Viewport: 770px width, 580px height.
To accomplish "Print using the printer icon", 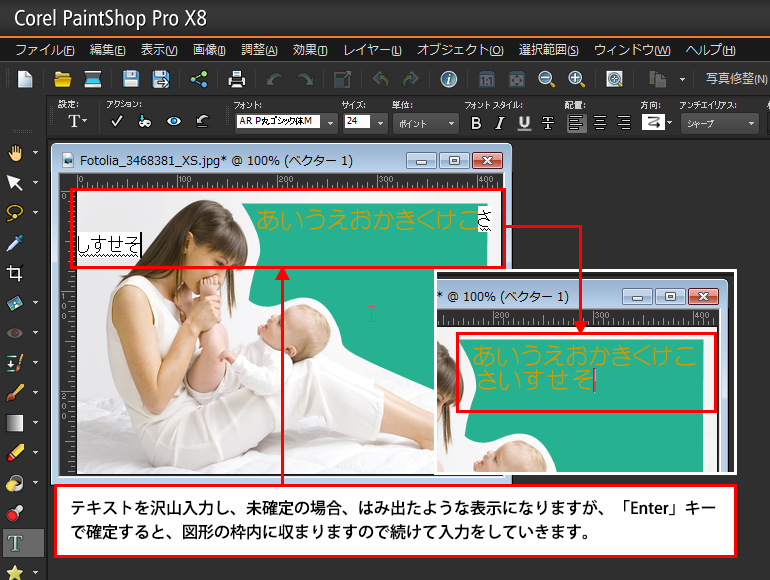I will click(237, 79).
